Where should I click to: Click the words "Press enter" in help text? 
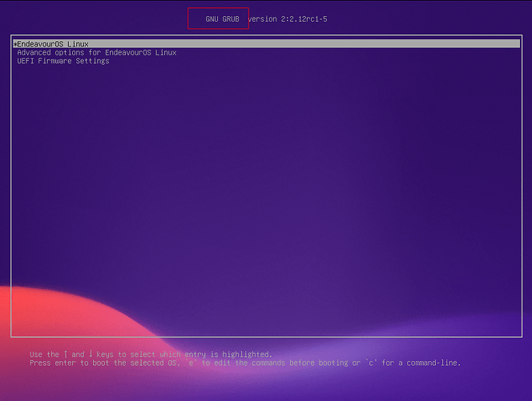point(53,363)
